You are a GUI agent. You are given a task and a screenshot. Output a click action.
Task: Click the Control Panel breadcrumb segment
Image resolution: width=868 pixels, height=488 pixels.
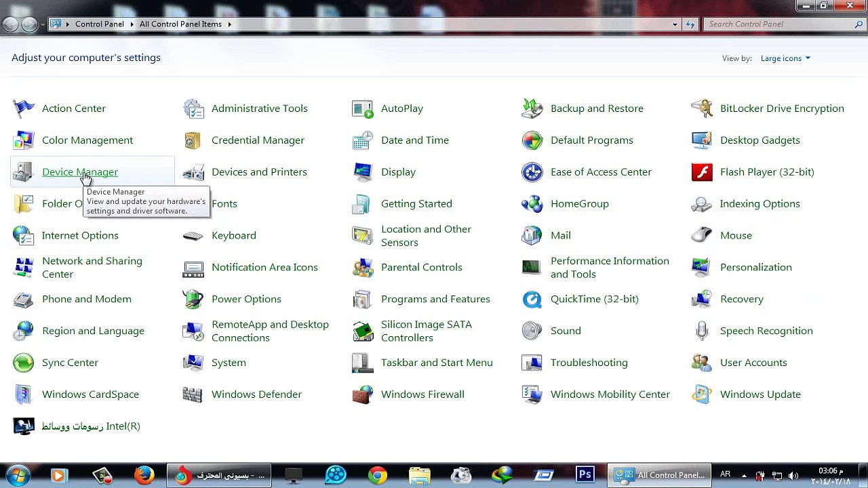coord(100,24)
